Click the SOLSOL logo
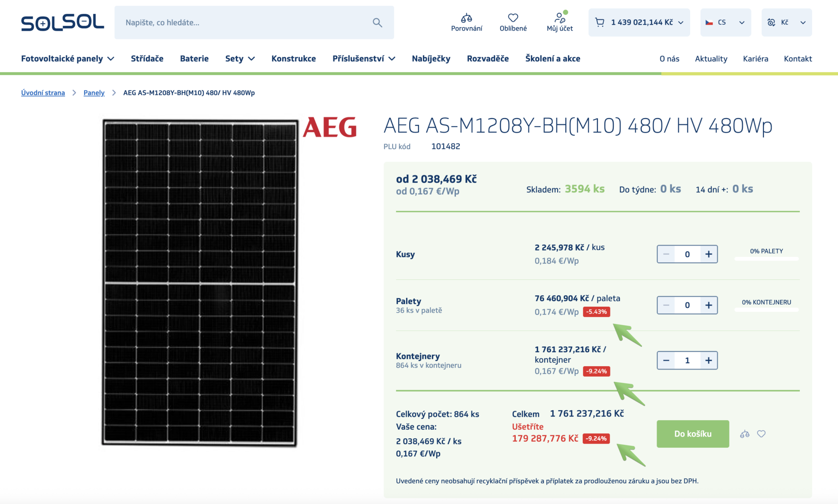This screenshot has height=504, width=838. 62,23
